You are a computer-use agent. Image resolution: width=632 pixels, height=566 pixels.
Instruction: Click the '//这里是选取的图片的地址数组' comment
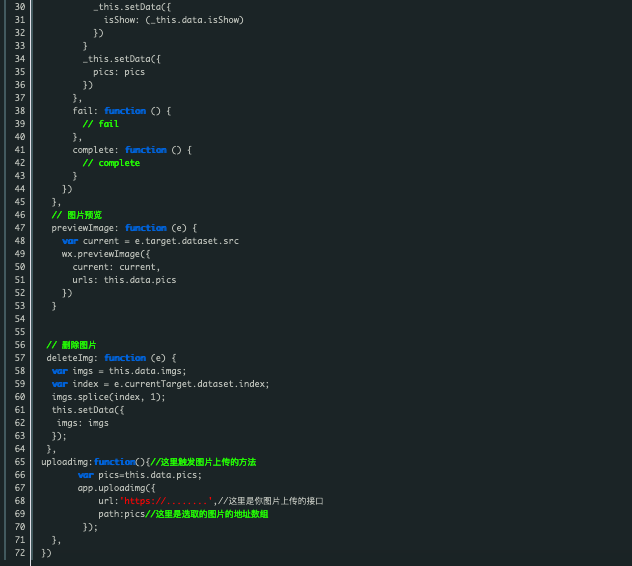(x=207, y=514)
